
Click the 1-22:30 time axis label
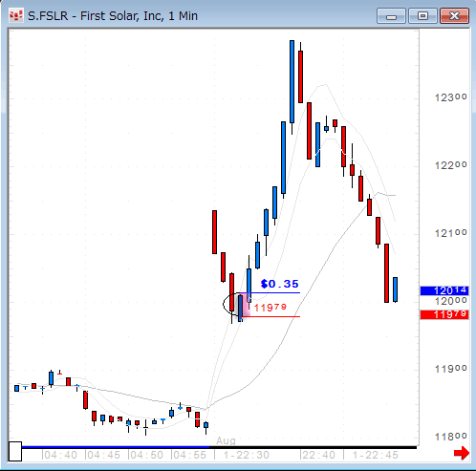tap(247, 455)
